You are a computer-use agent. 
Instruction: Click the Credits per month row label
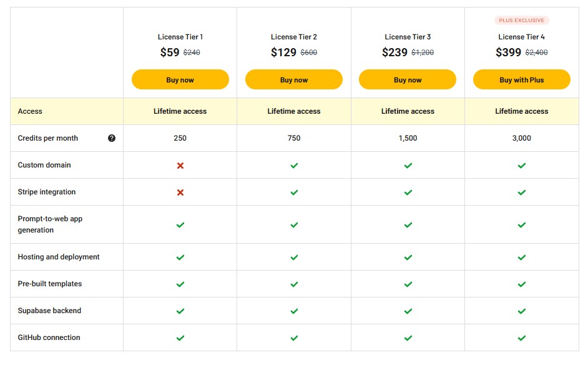tap(48, 138)
